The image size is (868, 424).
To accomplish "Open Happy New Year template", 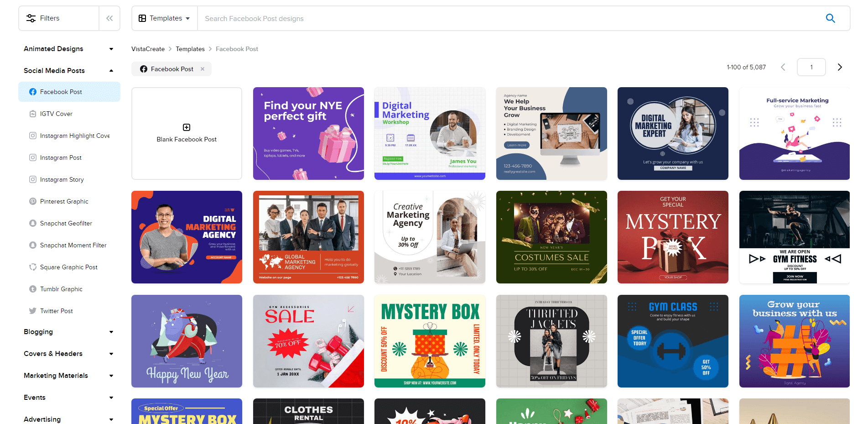I will pyautogui.click(x=187, y=341).
